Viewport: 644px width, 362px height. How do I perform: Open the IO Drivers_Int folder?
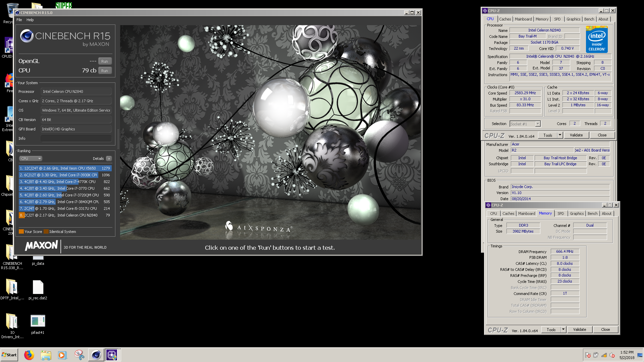coord(12,326)
